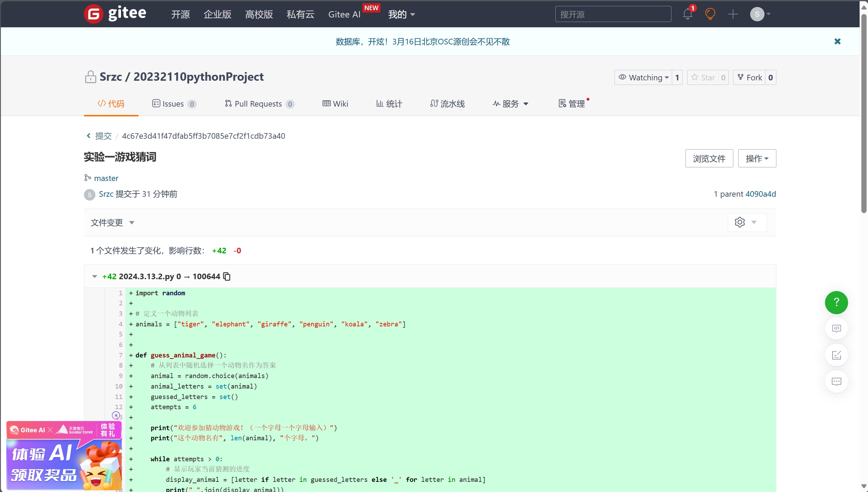The width and height of the screenshot is (868, 492).
Task: Copy file path 2024.3.13.2.py icon
Action: click(x=227, y=276)
